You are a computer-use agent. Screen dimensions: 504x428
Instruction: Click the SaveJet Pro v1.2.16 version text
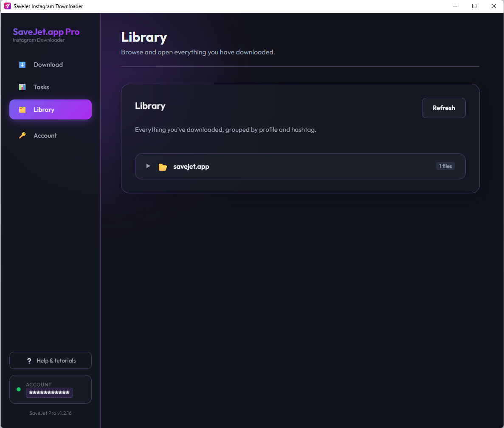(51, 413)
